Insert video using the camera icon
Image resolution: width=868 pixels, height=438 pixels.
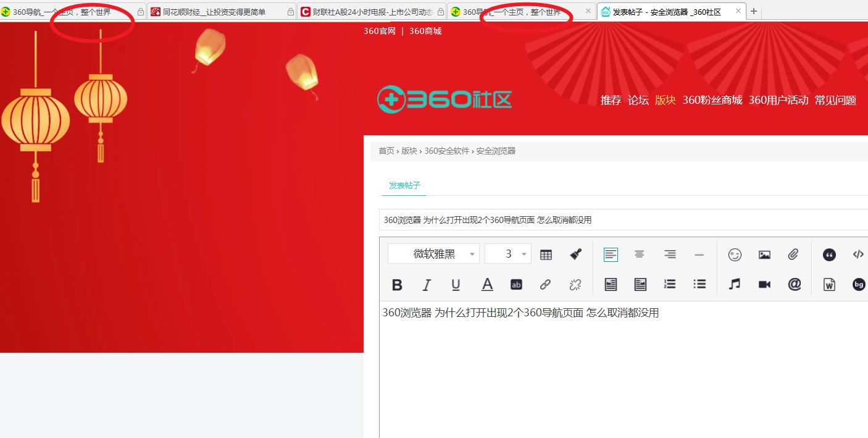pyautogui.click(x=764, y=284)
